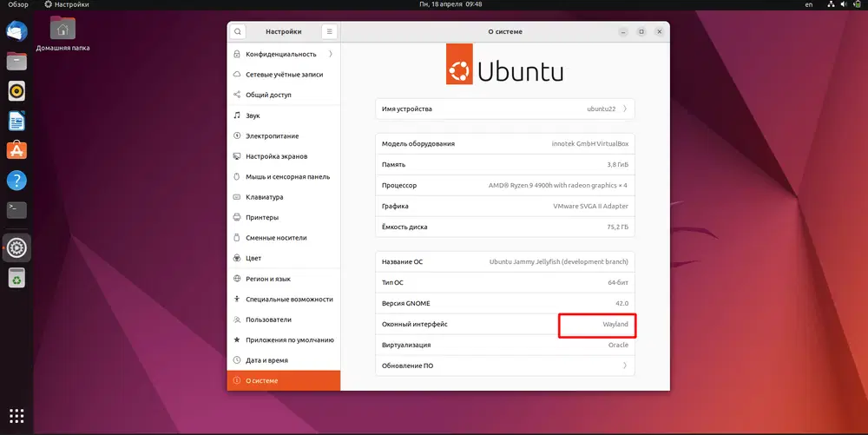868x435 pixels.
Task: Click the VMware SVGA II Adapter value
Action: click(590, 206)
